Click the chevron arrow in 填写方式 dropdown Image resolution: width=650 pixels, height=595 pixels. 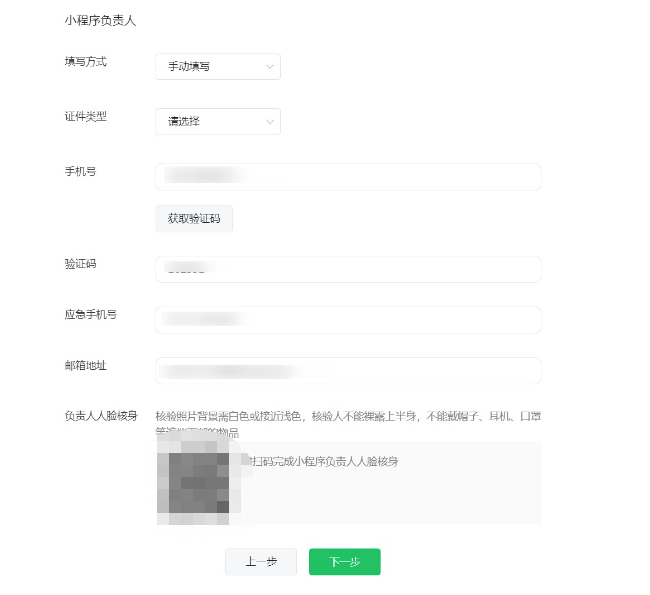[x=270, y=67]
